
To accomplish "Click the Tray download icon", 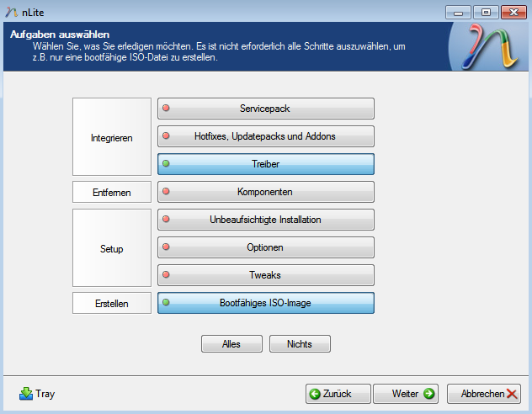I will coord(25,393).
